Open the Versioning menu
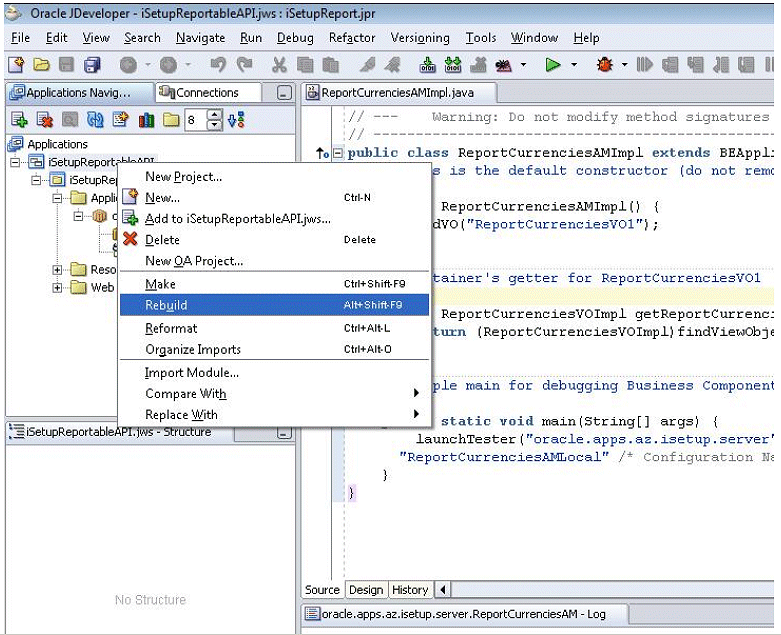This screenshot has width=781, height=635. 420,38
